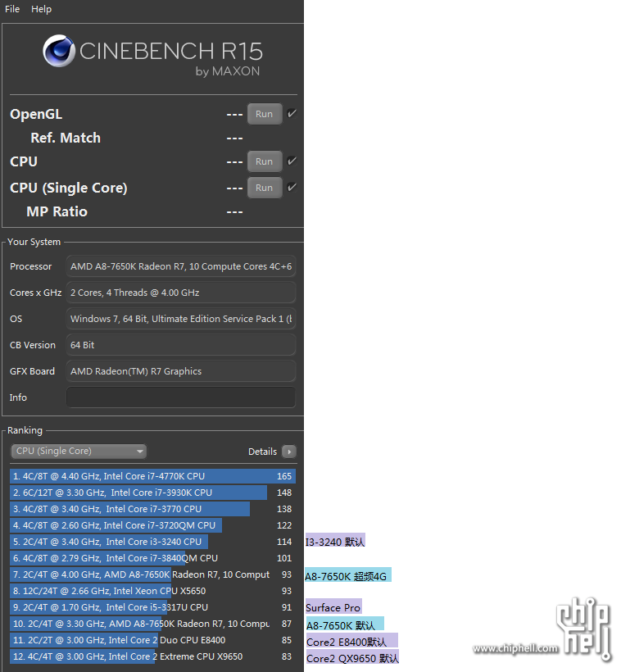
Task: Select ranking row 9 Intel Core i5-3317U
Action: pyautogui.click(x=152, y=607)
